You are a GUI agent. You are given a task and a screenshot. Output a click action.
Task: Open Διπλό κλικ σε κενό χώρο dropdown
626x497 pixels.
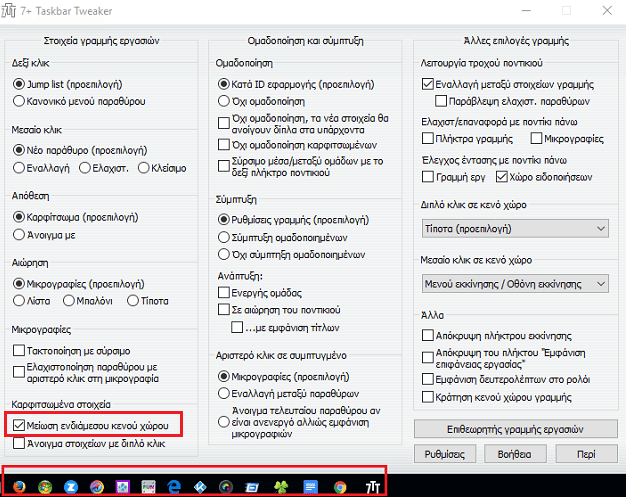515,229
